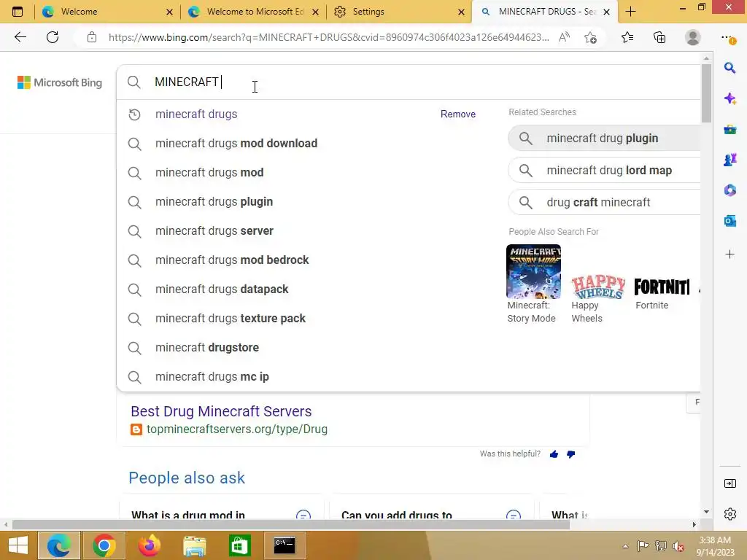Open the sidebar Tools briefcase icon

(x=729, y=129)
